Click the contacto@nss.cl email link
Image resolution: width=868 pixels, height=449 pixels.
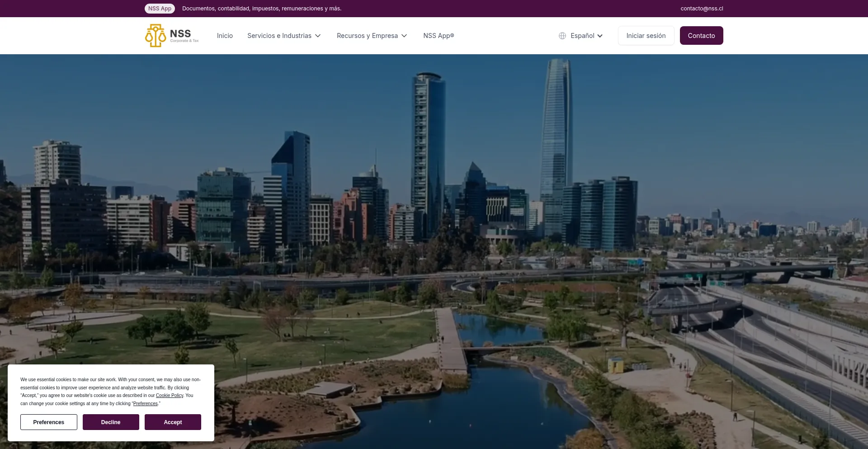tap(702, 9)
